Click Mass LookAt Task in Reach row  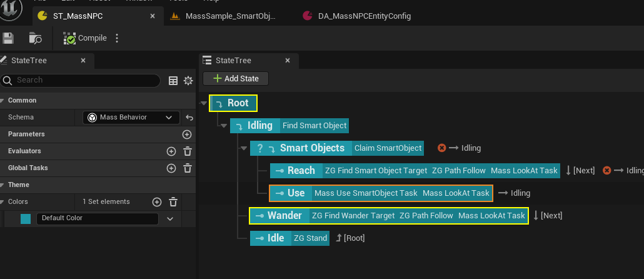[x=524, y=171]
